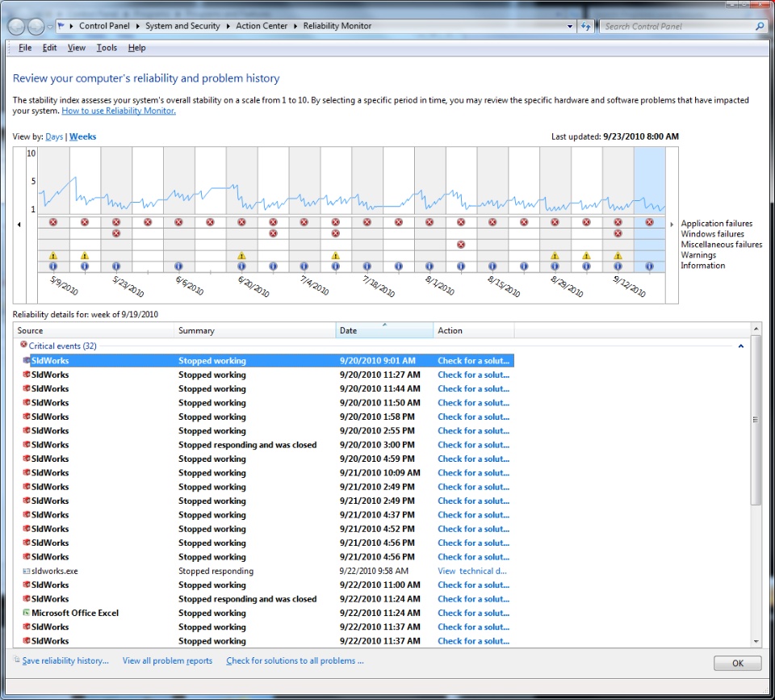Click Critical events red error icon

(23, 344)
